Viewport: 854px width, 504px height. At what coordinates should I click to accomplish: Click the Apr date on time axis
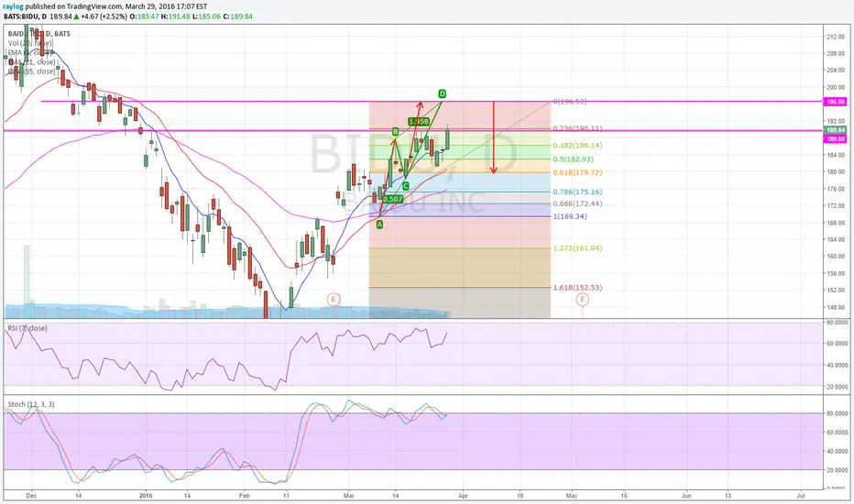pos(463,496)
